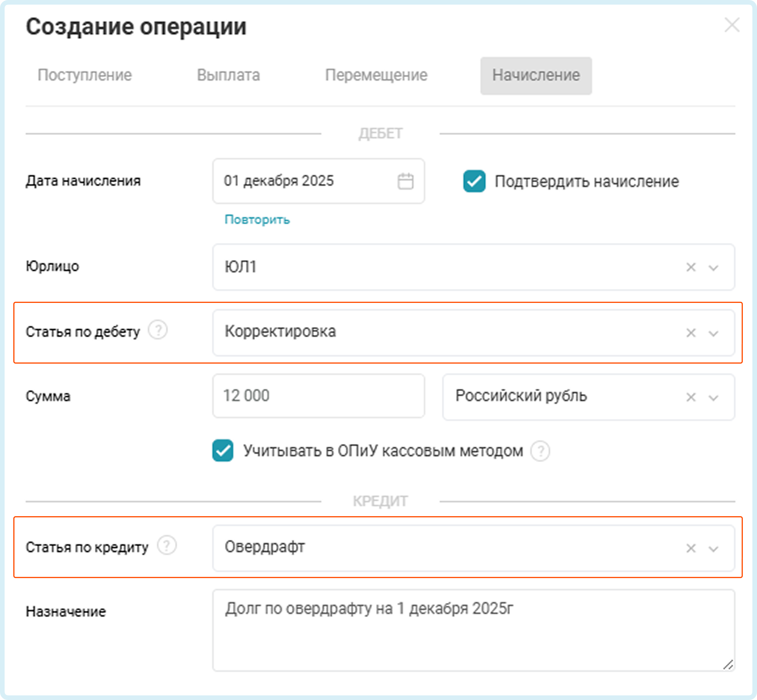Open the currency dropdown chevron
The width and height of the screenshot is (757, 700).
point(713,398)
